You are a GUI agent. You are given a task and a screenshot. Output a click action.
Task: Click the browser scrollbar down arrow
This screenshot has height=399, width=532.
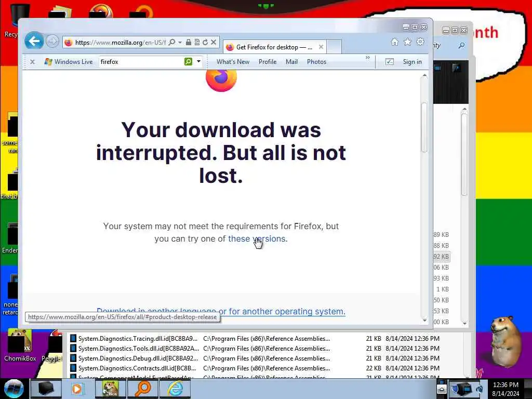click(424, 320)
